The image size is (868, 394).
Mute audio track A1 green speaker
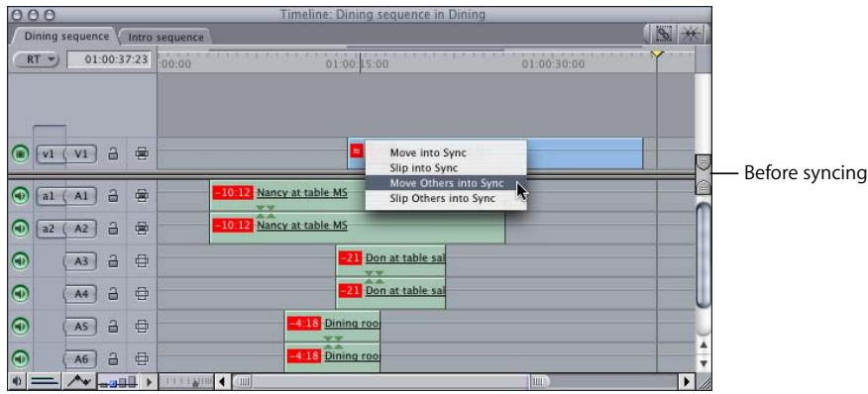point(20,196)
